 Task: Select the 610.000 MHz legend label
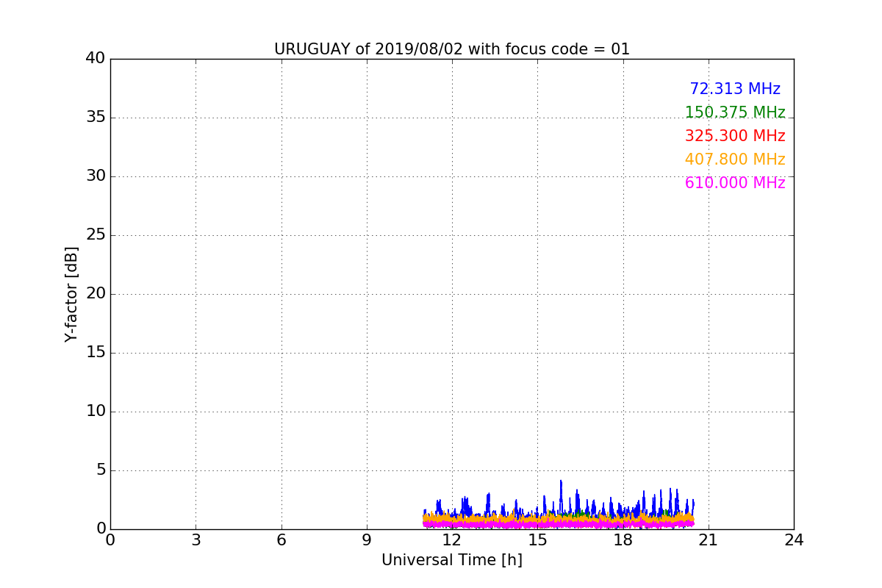[x=735, y=183]
